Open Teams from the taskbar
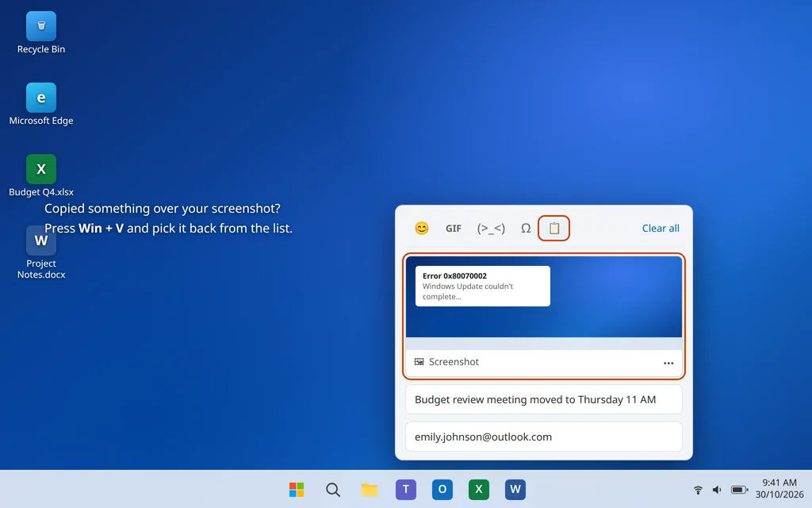Viewport: 812px width, 508px height. (x=406, y=489)
